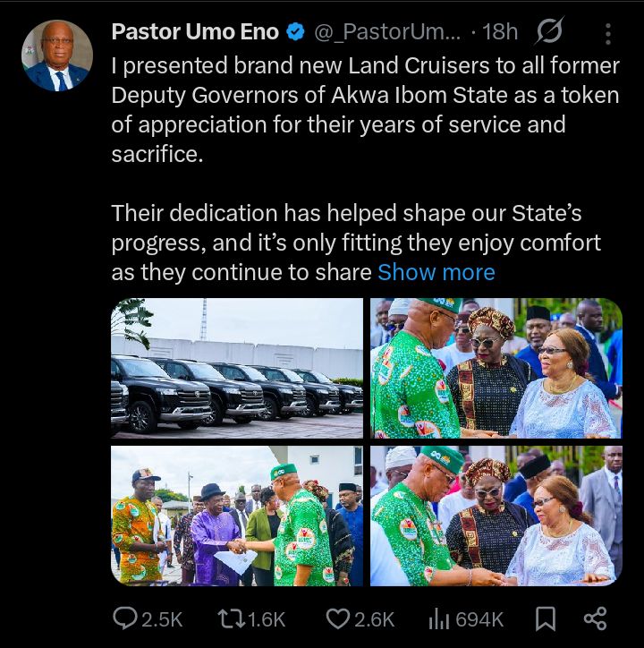The height and width of the screenshot is (648, 644).
Task: Tap the Grok slash icon
Action: tap(548, 33)
